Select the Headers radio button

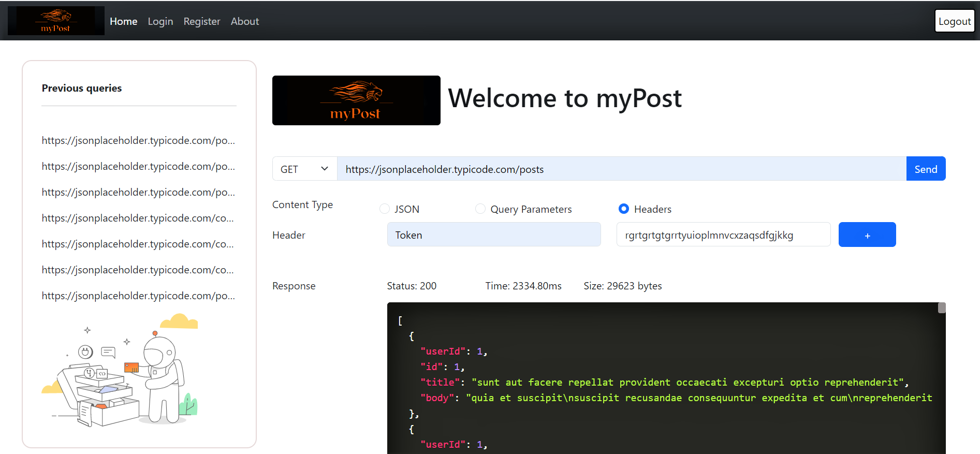(x=624, y=209)
